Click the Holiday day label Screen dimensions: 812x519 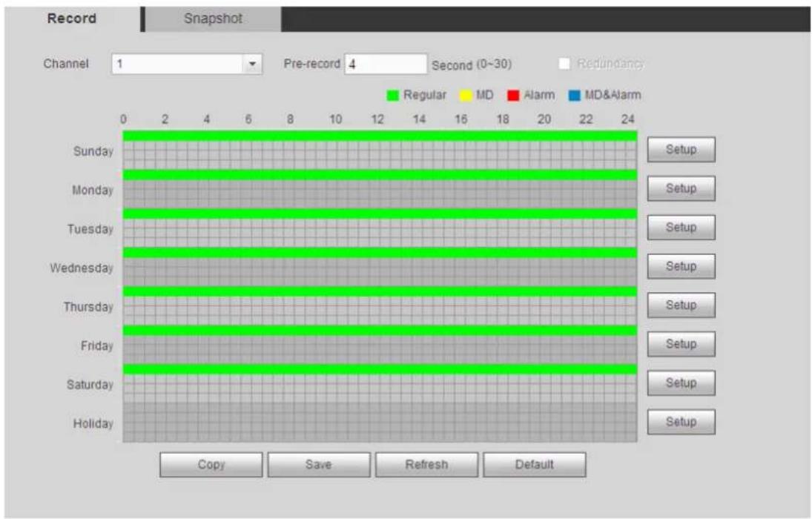(x=93, y=423)
